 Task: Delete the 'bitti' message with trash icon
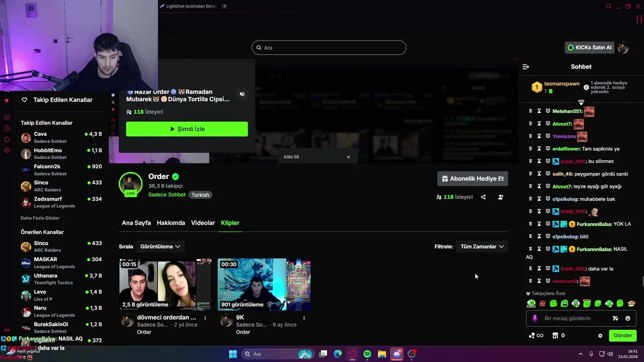point(530,236)
